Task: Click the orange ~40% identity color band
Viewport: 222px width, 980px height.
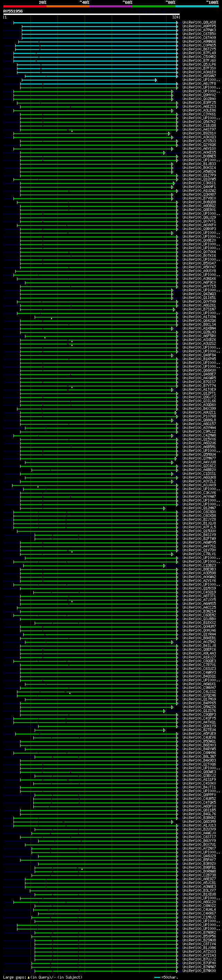Action: click(68, 6)
